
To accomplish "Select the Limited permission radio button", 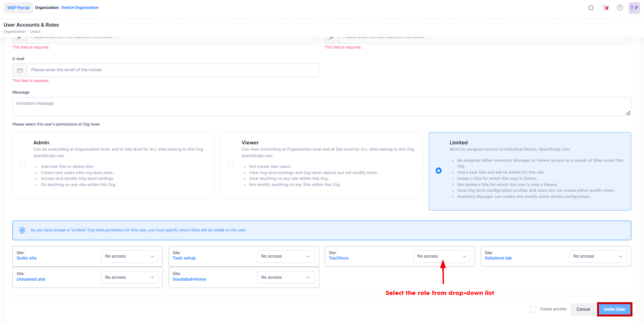I will (x=438, y=171).
